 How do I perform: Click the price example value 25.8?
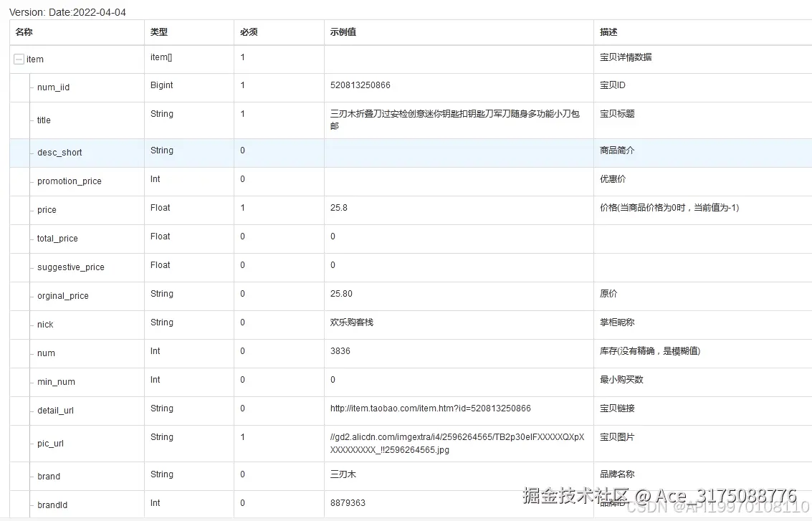coord(339,208)
